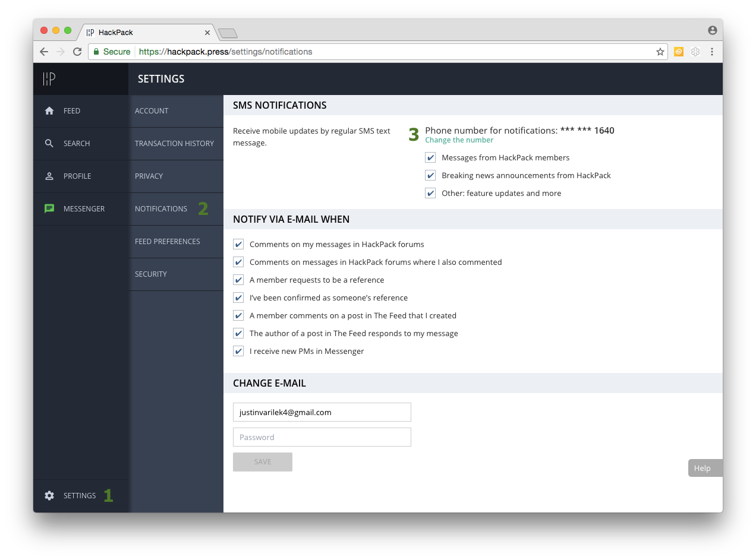
Task: Open the Account settings section
Action: point(176,111)
